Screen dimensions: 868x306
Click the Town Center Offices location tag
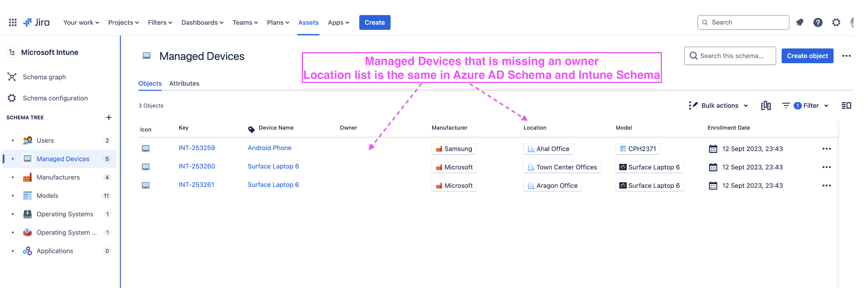coord(562,167)
